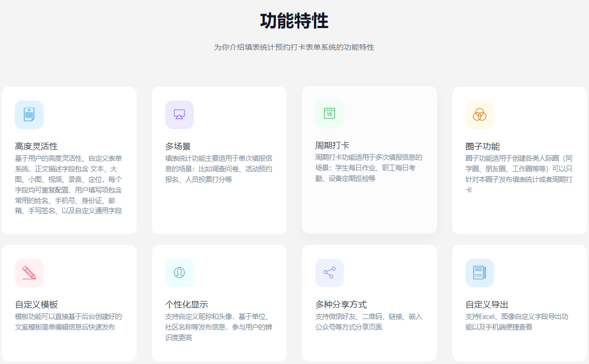Viewport: 589px width, 364px height.
Task: Click the subtitle text under 功能特性
Action: click(294, 47)
